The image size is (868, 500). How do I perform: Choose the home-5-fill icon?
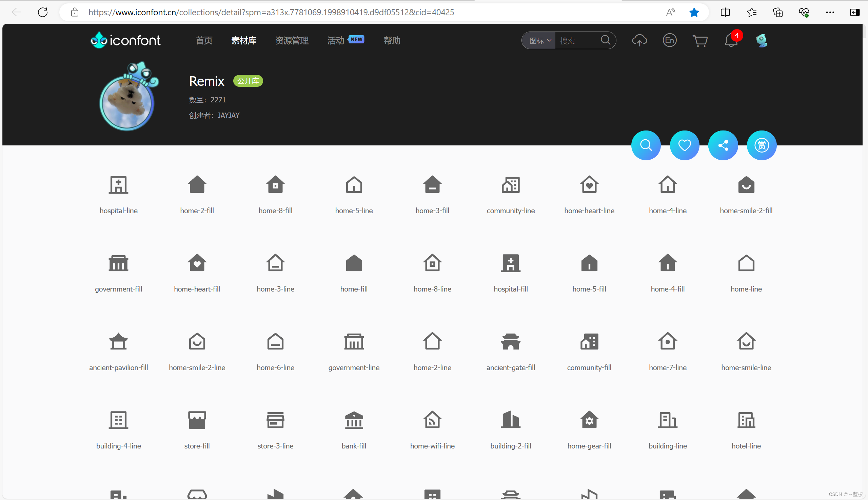[589, 263]
